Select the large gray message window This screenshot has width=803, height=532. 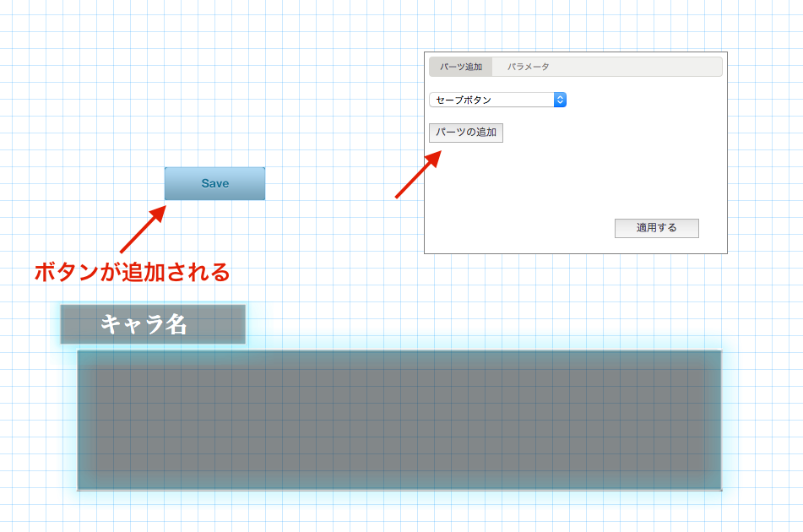pyautogui.click(x=399, y=420)
